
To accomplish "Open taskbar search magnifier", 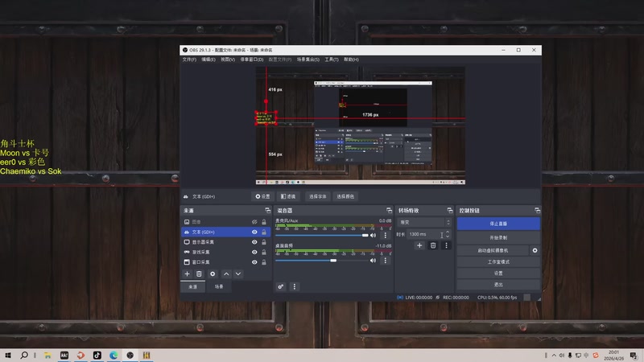I will (x=24, y=355).
